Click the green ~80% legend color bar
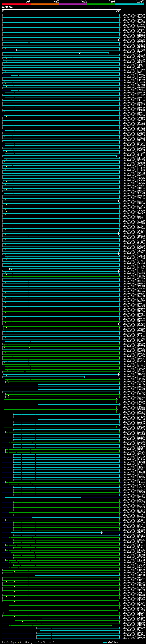The width and height of the screenshot is (146, 644). click(101, 4)
